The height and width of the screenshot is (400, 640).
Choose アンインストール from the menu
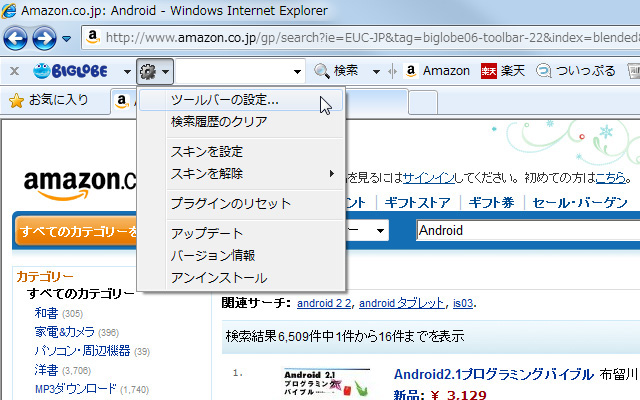tap(241, 278)
